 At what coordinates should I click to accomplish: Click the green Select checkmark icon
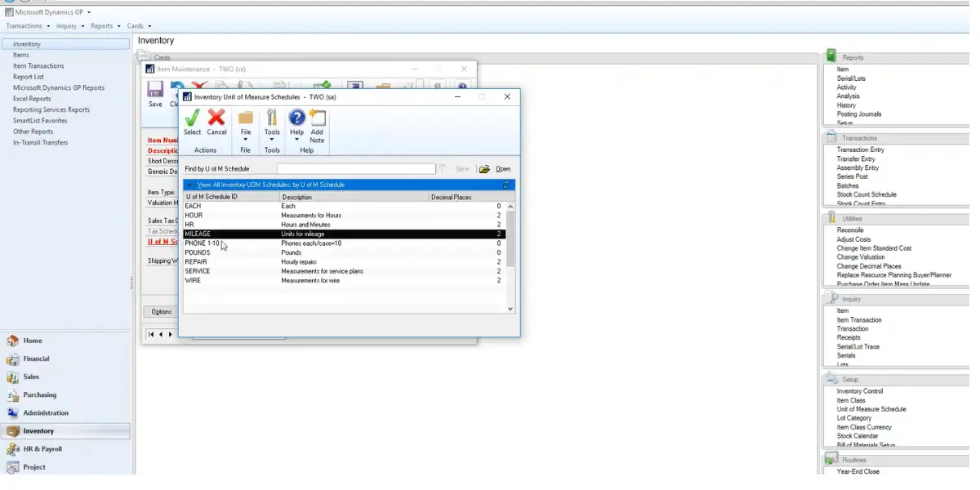pyautogui.click(x=192, y=118)
